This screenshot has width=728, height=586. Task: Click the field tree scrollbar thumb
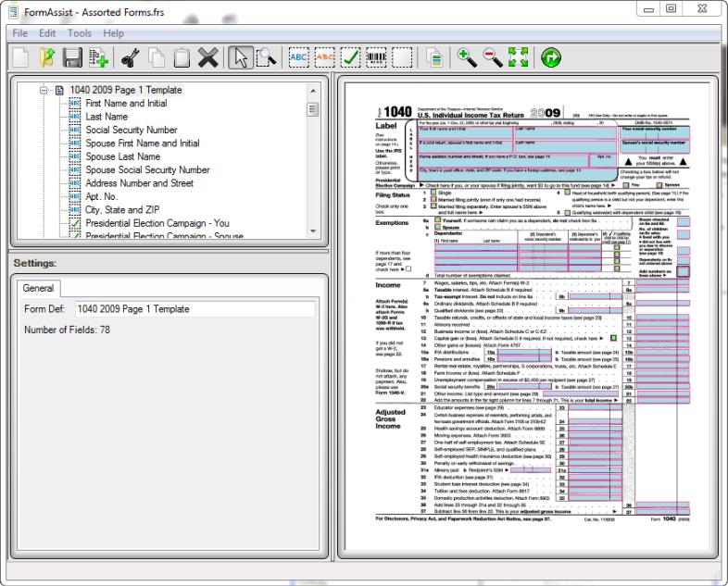pos(313,109)
